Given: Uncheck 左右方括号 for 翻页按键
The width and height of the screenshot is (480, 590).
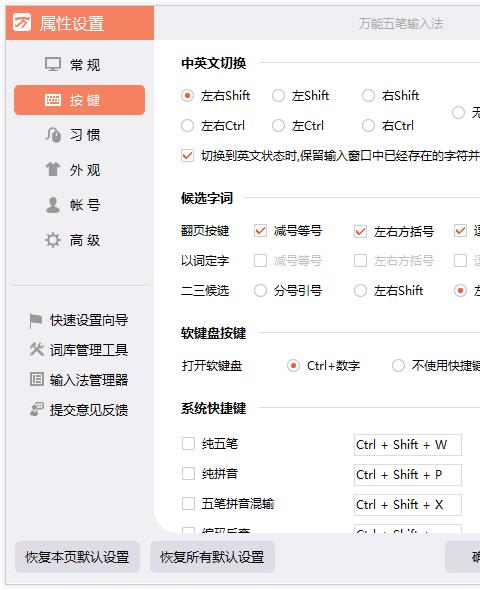Looking at the screenshot, I should pyautogui.click(x=360, y=231).
